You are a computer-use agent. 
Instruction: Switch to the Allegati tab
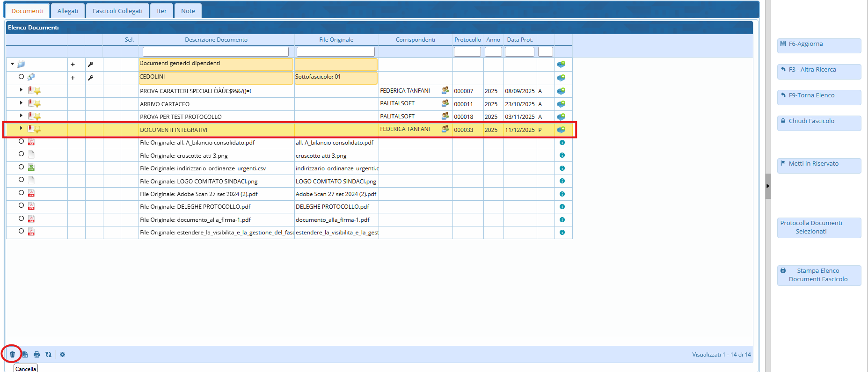coord(68,11)
